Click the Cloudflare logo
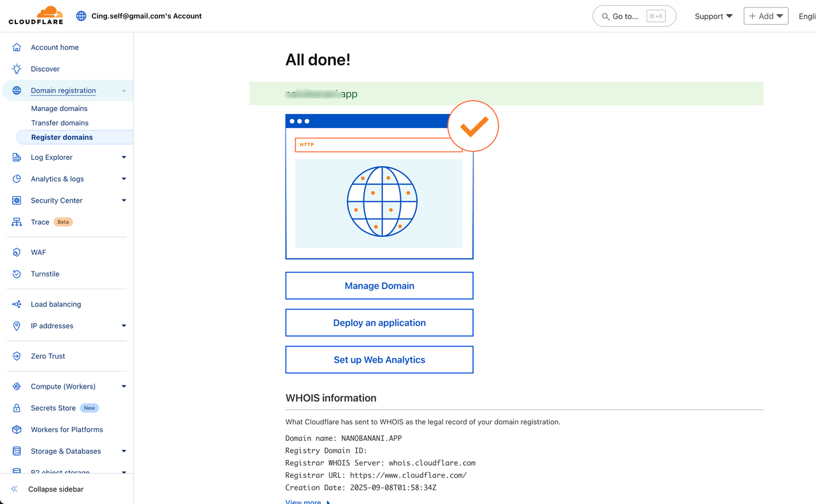 pos(36,15)
